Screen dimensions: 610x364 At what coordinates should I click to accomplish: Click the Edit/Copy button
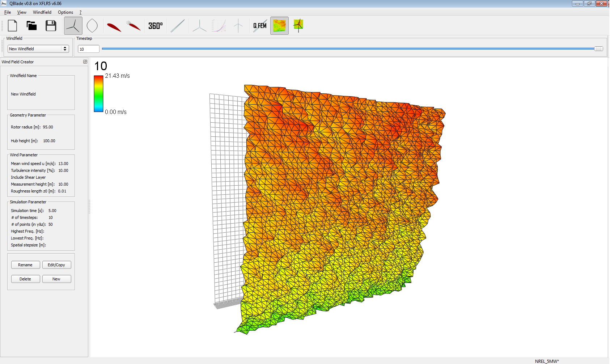click(56, 265)
